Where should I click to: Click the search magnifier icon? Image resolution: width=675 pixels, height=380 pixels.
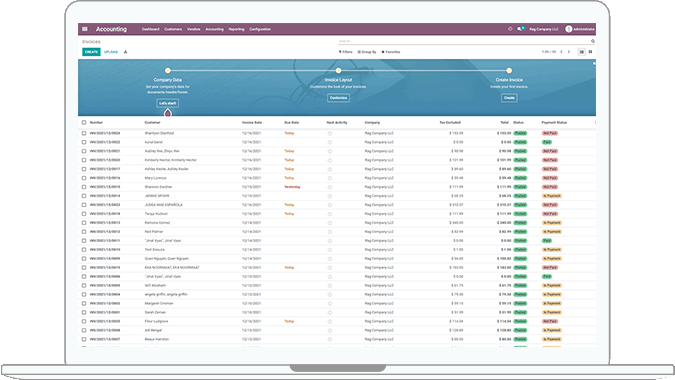[x=593, y=41]
